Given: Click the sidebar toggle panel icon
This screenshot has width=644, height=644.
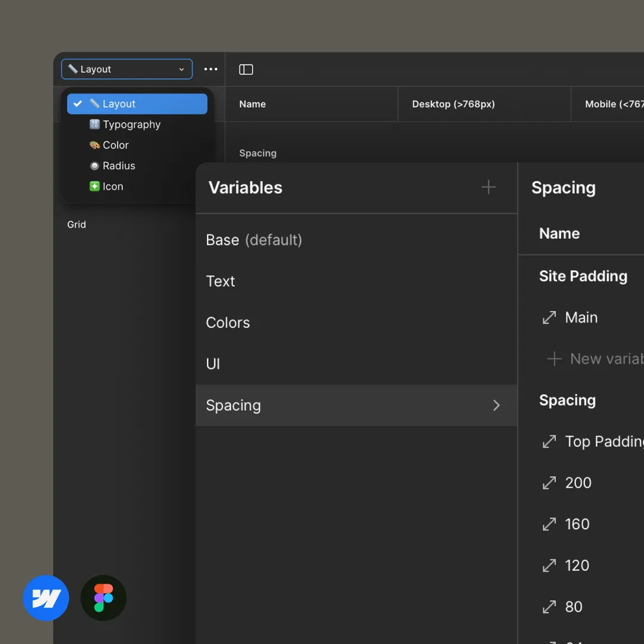Looking at the screenshot, I should click(246, 69).
